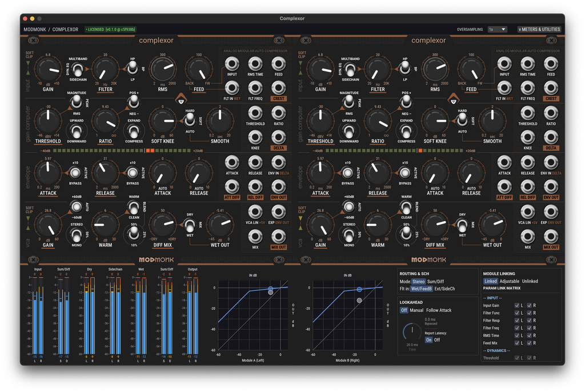Turn Report Latency Off
Screen dimensions: 585x392
(x=437, y=340)
